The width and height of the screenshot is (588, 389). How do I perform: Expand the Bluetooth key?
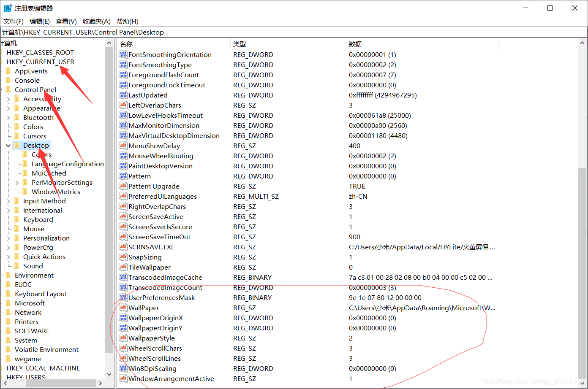(x=8, y=118)
